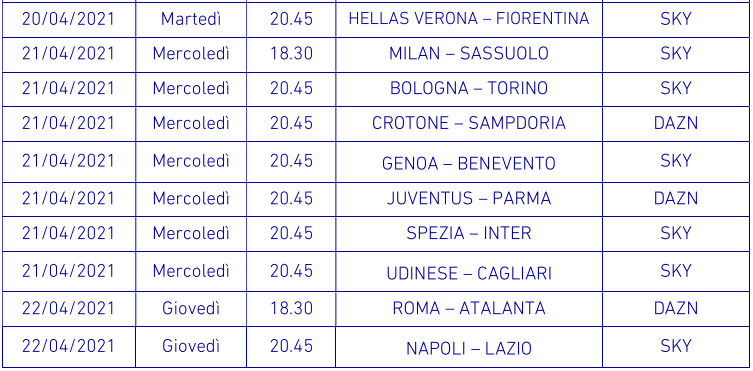
Task: Select DAZN broadcaster for Roma – Atalanta
Action: pyautogui.click(x=675, y=308)
